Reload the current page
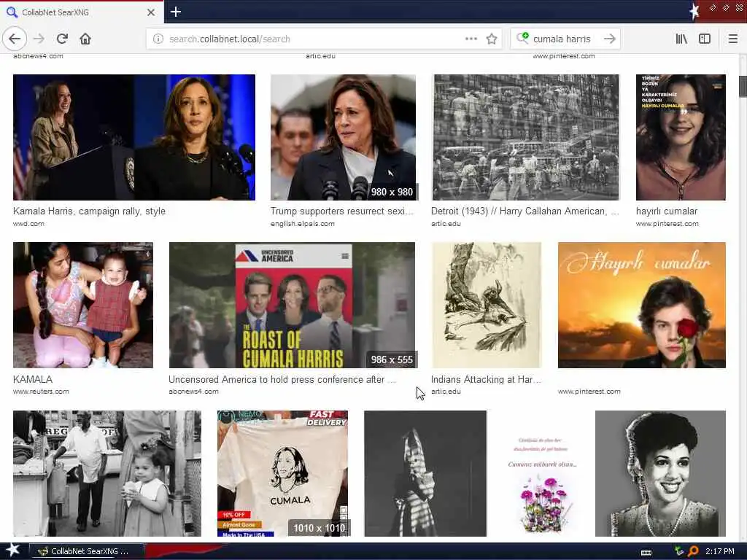 (62, 39)
